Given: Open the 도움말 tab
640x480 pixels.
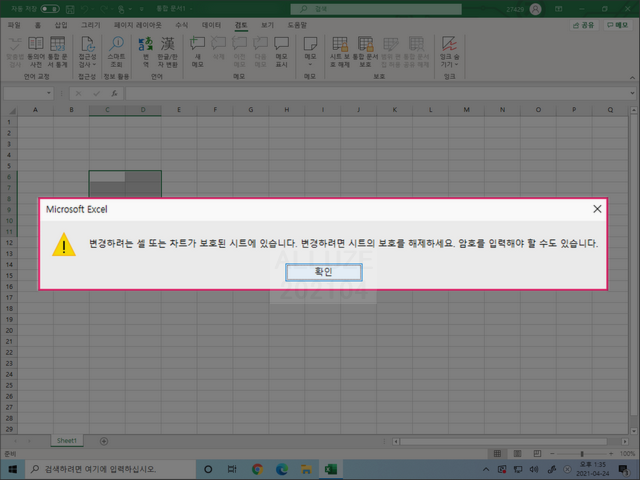Looking at the screenshot, I should pyautogui.click(x=297, y=25).
